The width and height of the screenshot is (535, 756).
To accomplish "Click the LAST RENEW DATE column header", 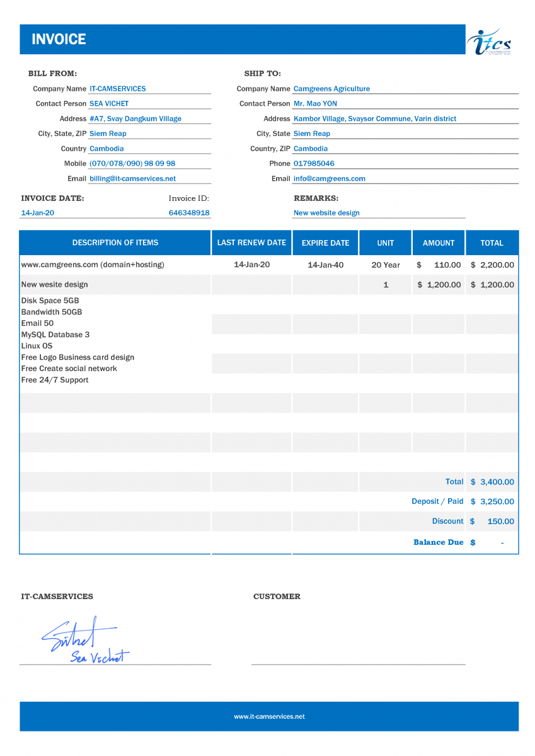I will [251, 243].
